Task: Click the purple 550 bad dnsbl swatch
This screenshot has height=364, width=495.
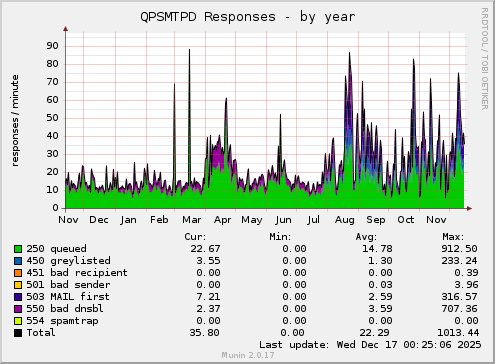Action: coord(18,309)
